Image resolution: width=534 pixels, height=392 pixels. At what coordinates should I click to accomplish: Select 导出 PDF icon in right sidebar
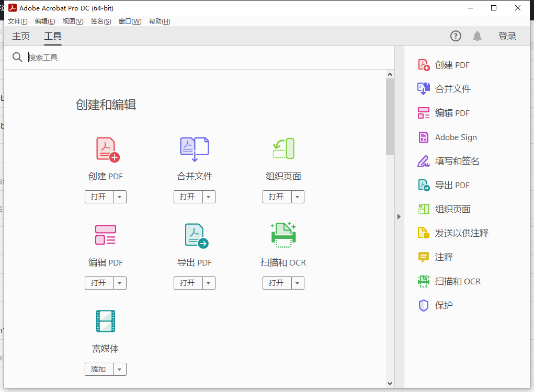pyautogui.click(x=424, y=185)
